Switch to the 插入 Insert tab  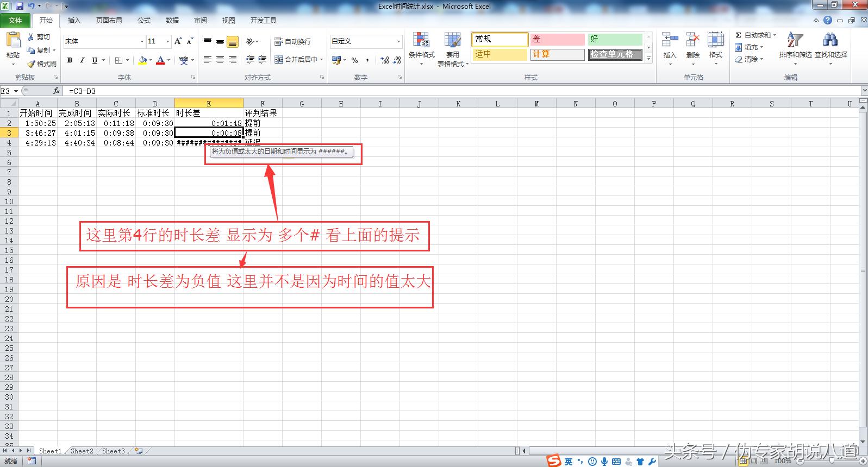click(74, 21)
